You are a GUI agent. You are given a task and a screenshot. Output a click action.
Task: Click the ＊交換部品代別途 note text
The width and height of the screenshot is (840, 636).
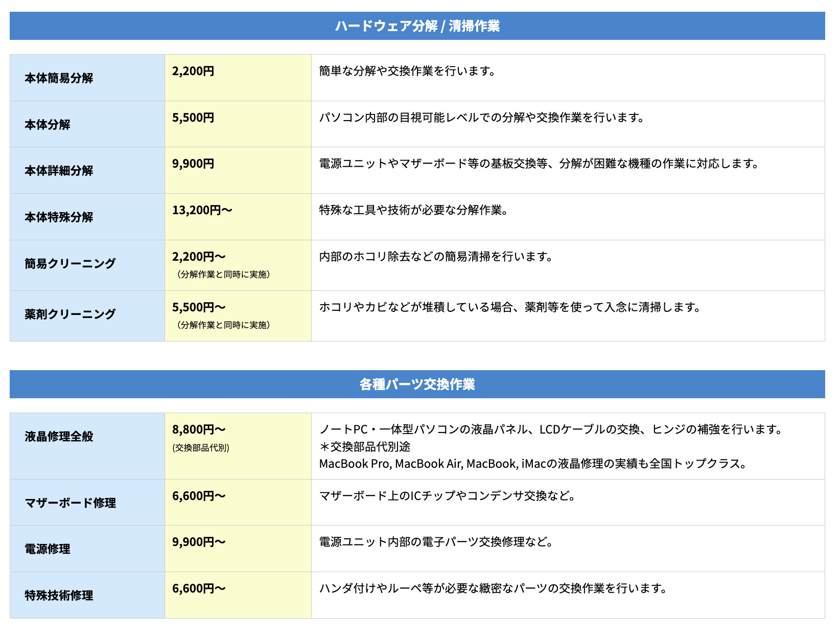click(x=365, y=447)
